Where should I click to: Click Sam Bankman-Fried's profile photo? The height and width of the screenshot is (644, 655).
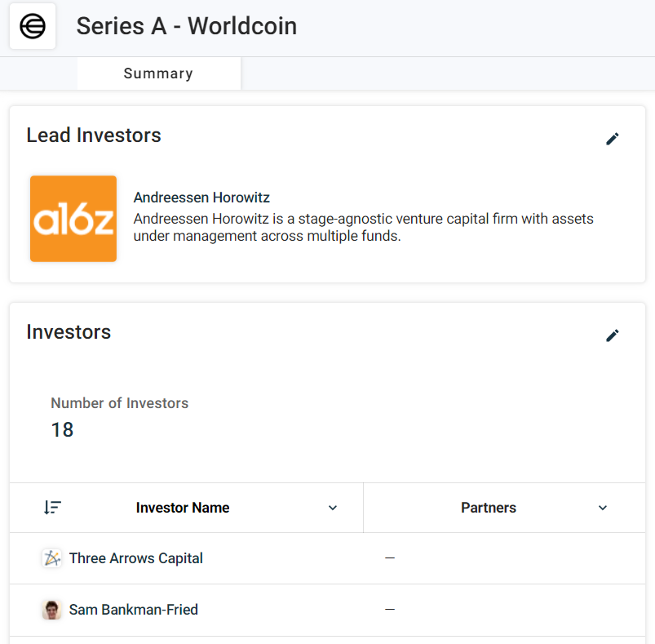(52, 610)
